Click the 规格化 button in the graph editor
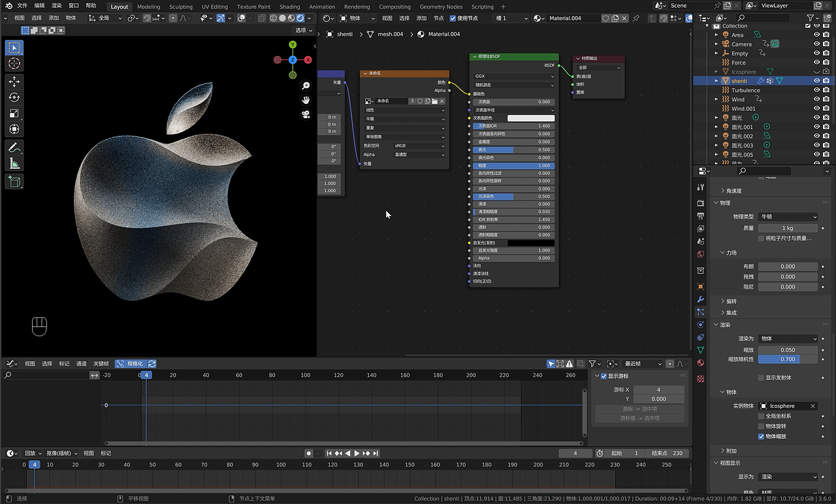The width and height of the screenshot is (836, 504). (x=135, y=364)
